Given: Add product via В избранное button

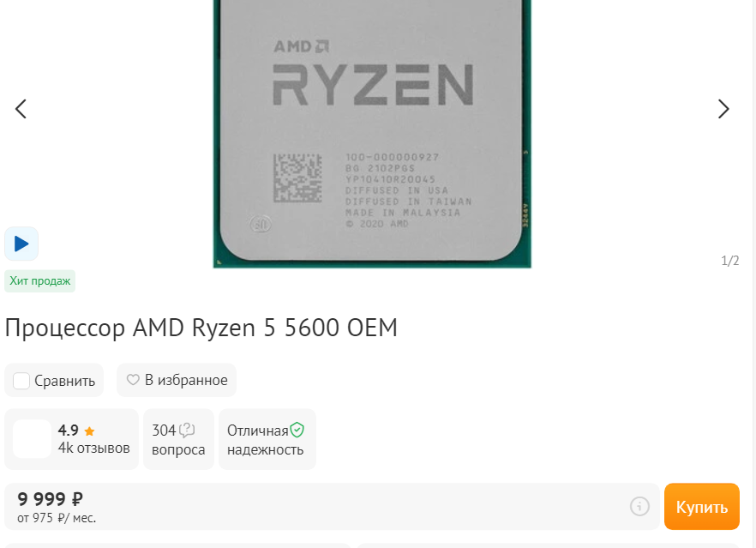Looking at the screenshot, I should [x=177, y=380].
